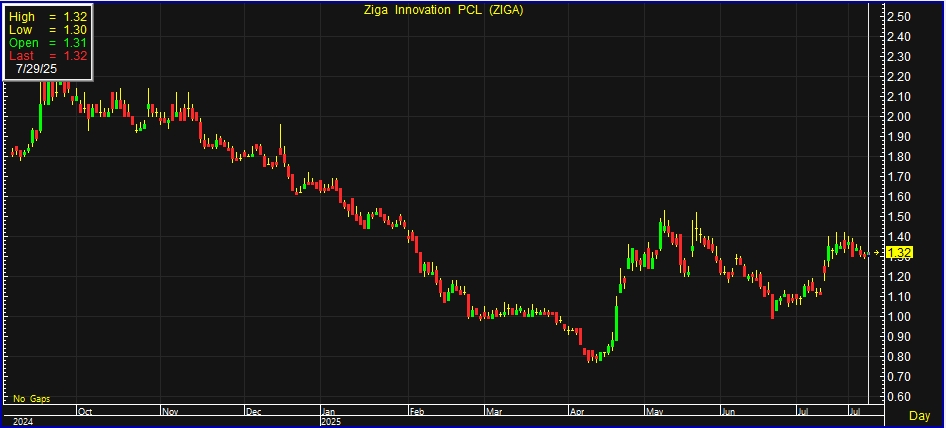Click the 1.40 price axis label
Viewport: 946px width, 428px height.
[899, 236]
